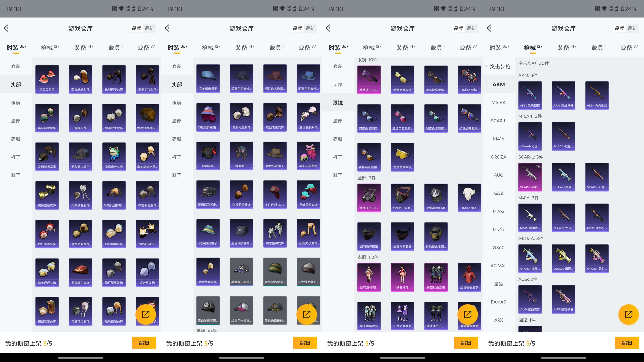Select the 猛禽帽子 aviator cap item
The width and height of the screenshot is (644, 362).
(x=241, y=156)
